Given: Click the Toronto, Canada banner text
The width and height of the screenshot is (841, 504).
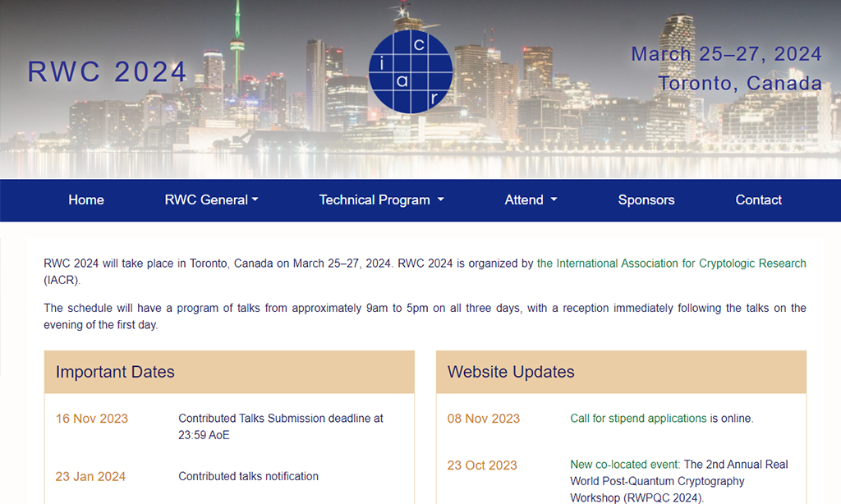Looking at the screenshot, I should 740,83.
